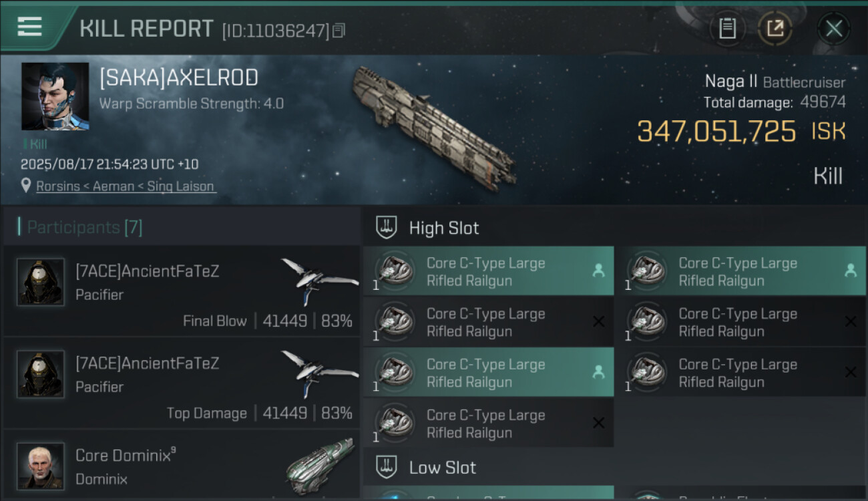The height and width of the screenshot is (501, 868).
Task: Select first left-column highlighted Rifled Railgun
Action: click(x=487, y=272)
